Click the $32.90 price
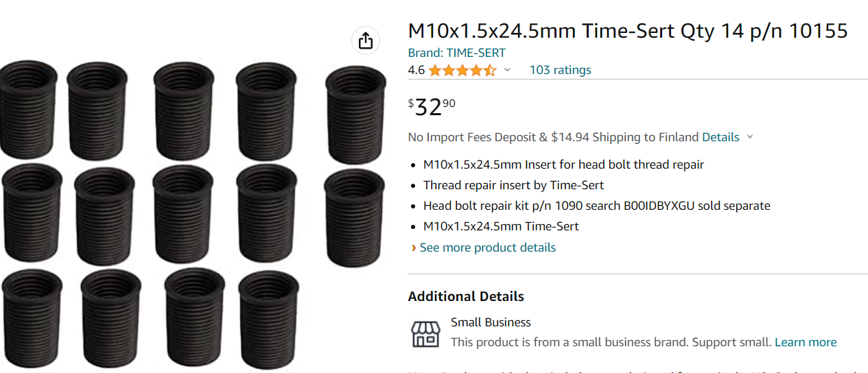Screen dimensions: 868x373 point(432,106)
